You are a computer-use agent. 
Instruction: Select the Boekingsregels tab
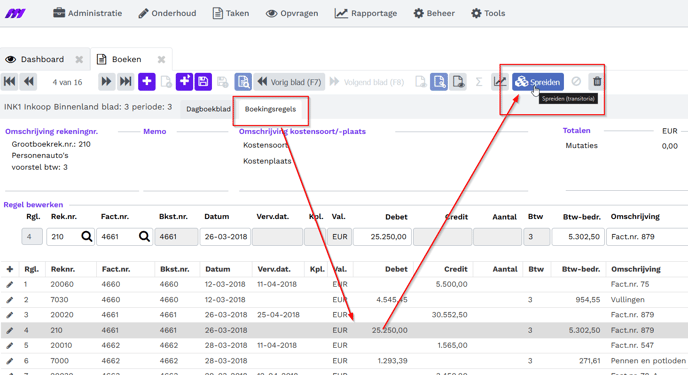[x=270, y=109]
